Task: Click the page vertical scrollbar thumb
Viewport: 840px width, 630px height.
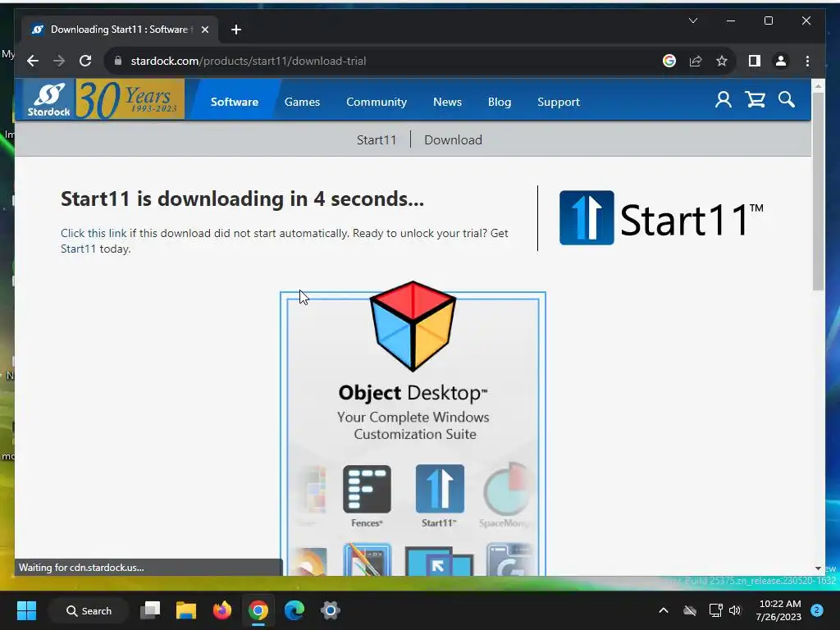Action: pyautogui.click(x=818, y=191)
